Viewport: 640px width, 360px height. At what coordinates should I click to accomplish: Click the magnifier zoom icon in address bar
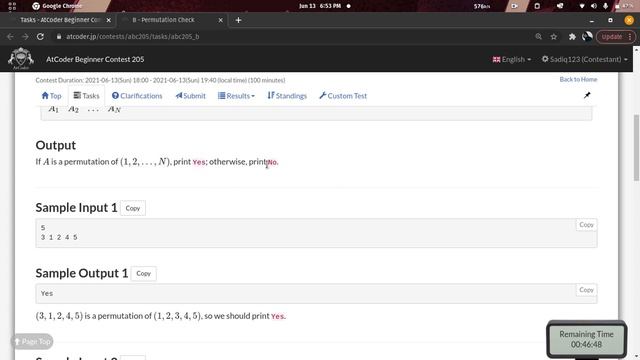pos(538,37)
